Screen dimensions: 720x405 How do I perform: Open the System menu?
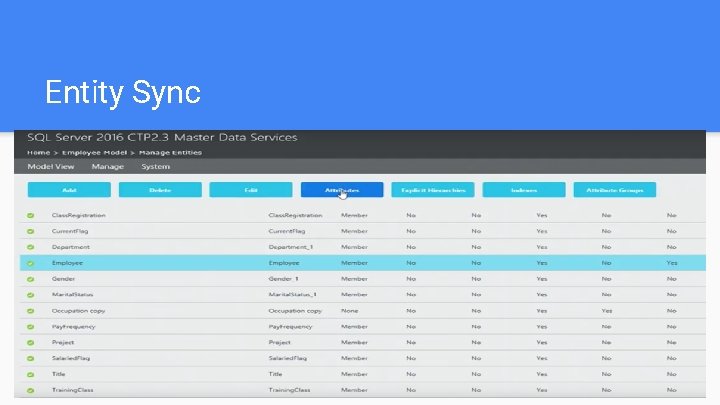[156, 167]
